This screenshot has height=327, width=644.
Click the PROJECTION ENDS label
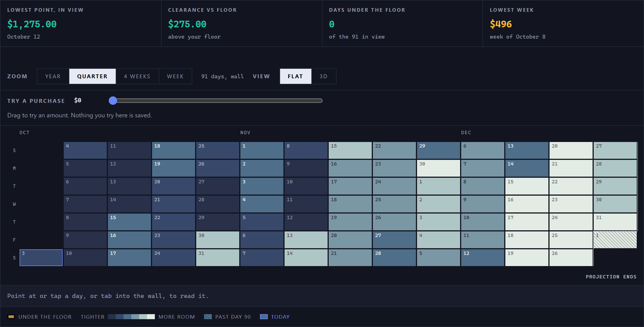611,277
